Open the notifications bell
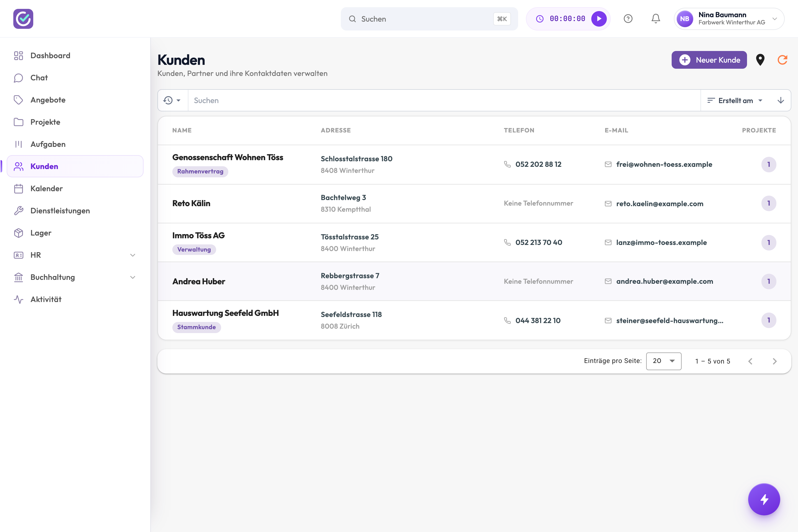The height and width of the screenshot is (532, 798). pyautogui.click(x=656, y=19)
